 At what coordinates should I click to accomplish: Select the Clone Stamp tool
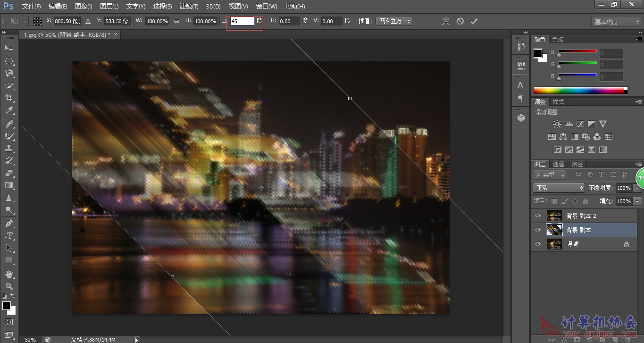point(9,148)
